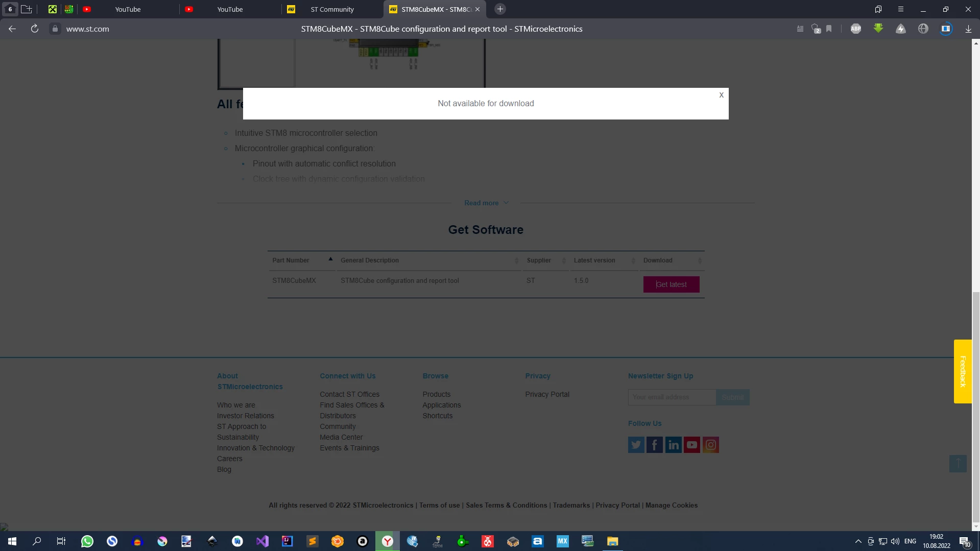Open ST's LinkedIn page

click(674, 445)
